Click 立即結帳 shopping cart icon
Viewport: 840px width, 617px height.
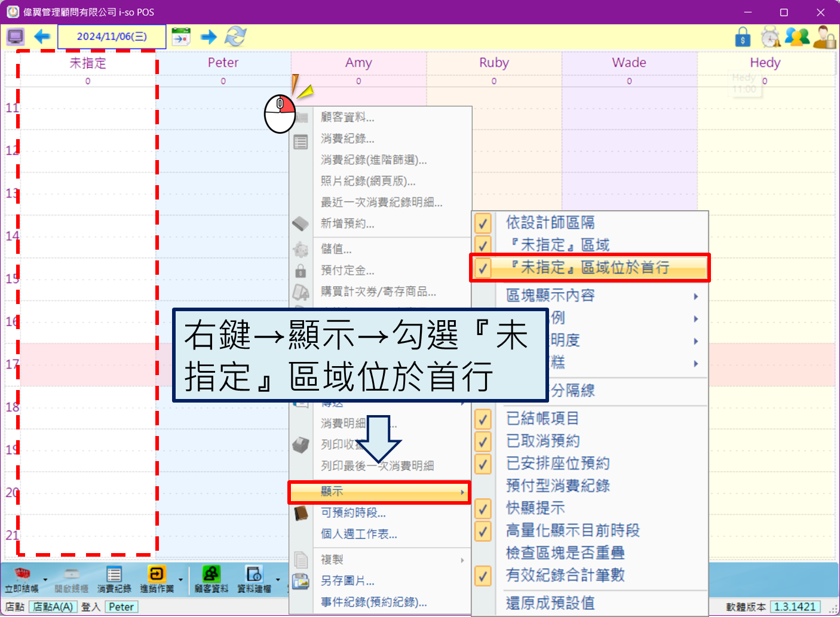pos(22,579)
